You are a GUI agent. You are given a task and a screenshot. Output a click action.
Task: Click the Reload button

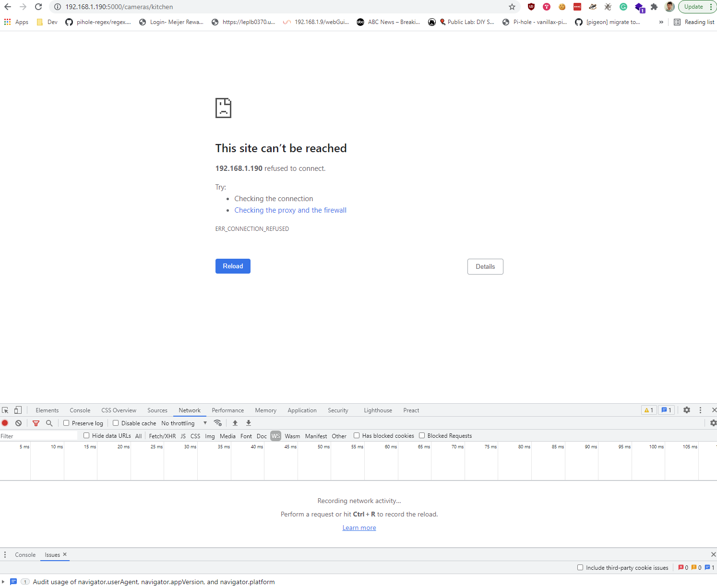pos(233,266)
